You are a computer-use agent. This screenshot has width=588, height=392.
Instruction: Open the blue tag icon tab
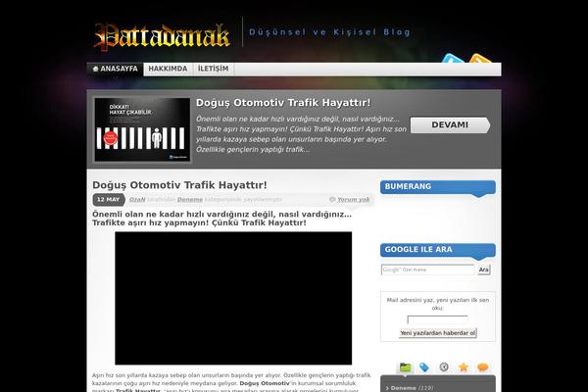[x=424, y=367]
